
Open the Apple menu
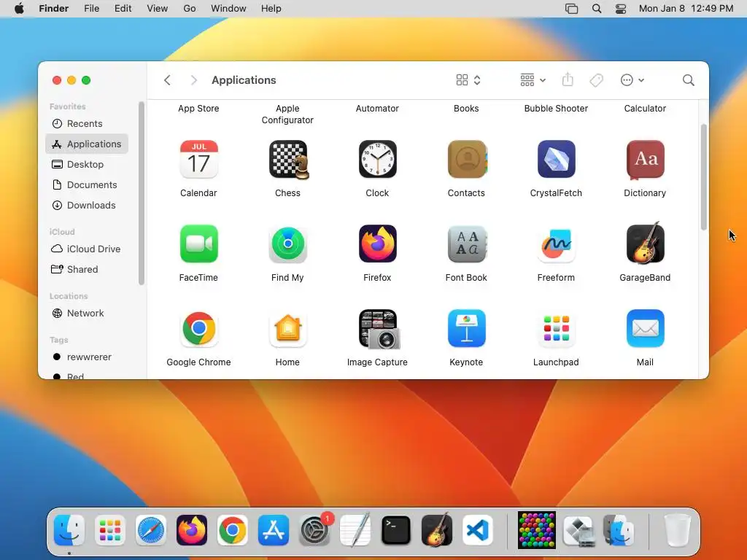[19, 9]
